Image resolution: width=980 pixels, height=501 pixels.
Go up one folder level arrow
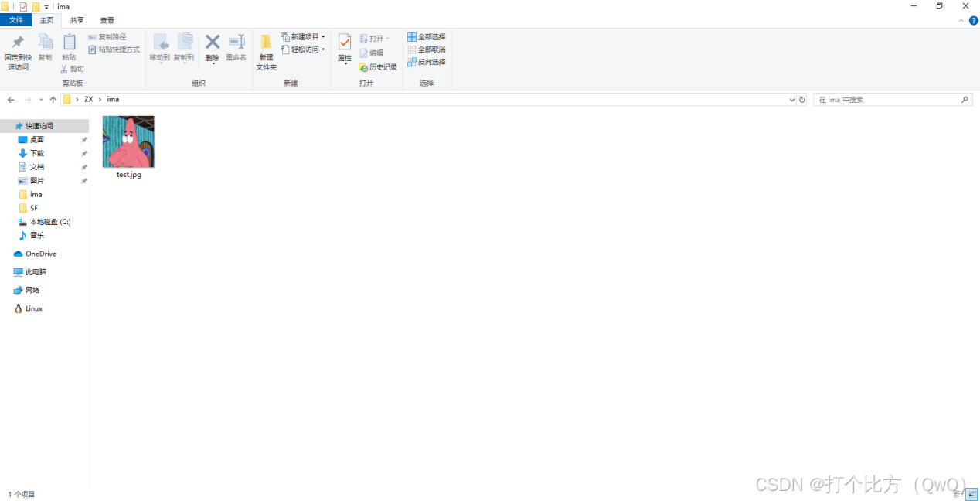pos(53,100)
